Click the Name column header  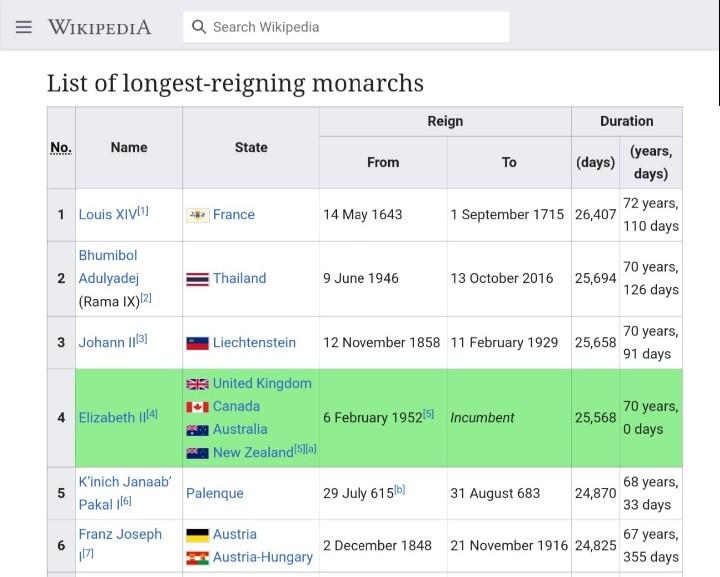129,147
